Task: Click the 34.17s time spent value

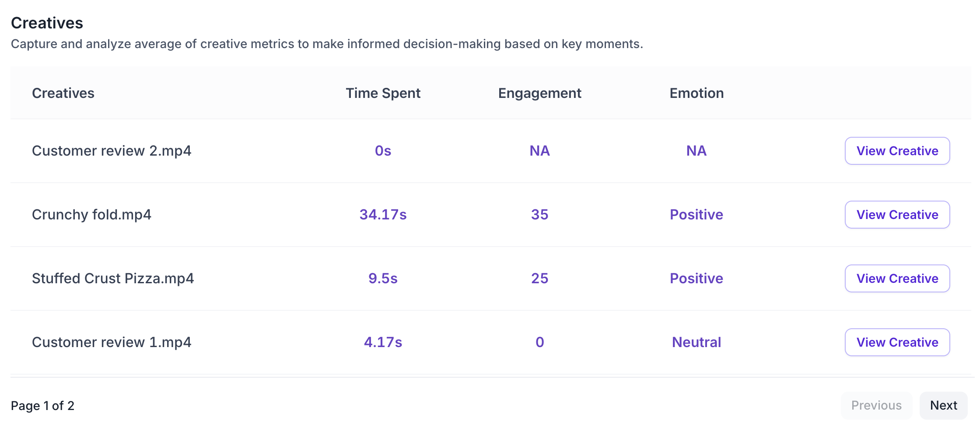Action: tap(383, 215)
